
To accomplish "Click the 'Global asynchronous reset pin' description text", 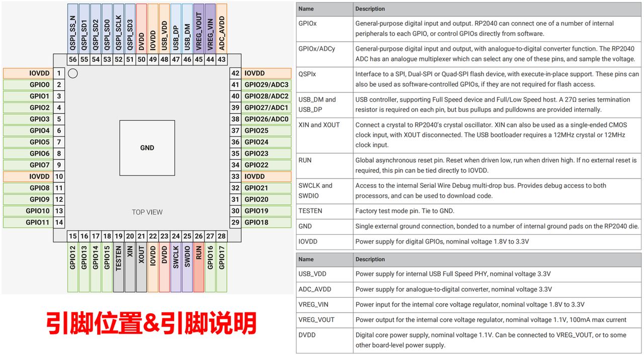I will (496, 165).
